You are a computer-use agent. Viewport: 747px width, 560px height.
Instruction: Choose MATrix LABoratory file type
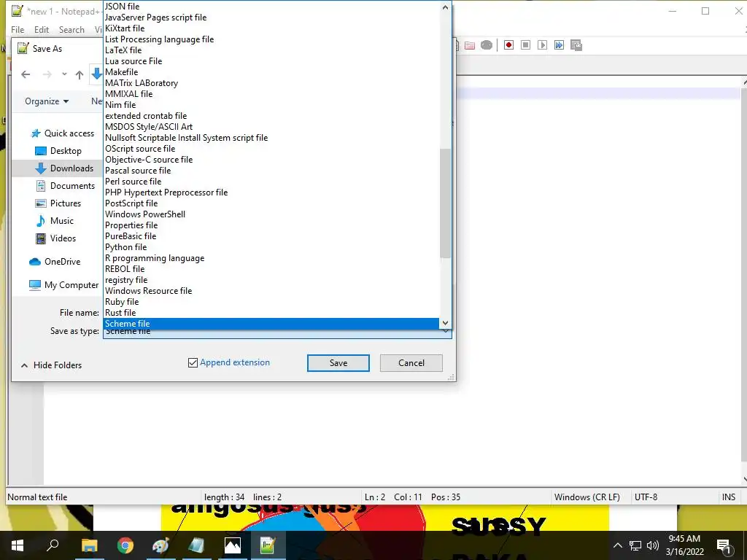(271, 83)
